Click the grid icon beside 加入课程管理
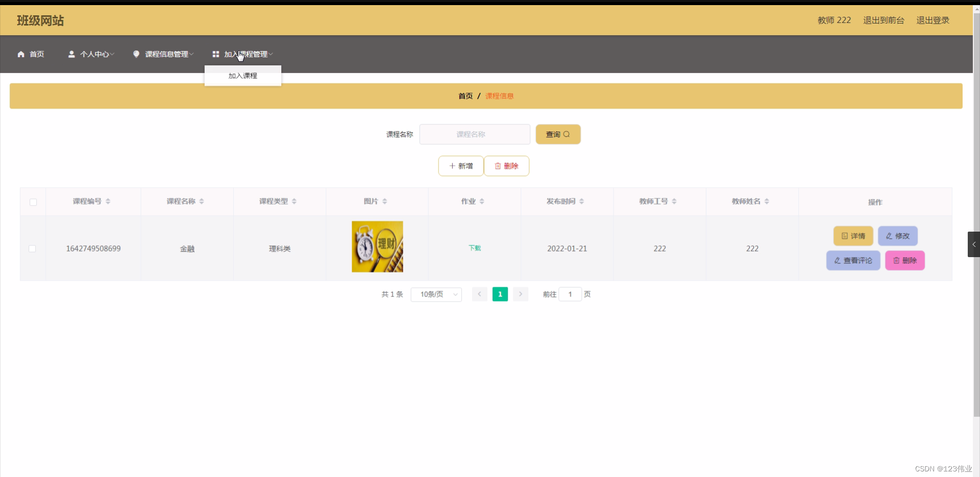The width and height of the screenshot is (980, 477). click(x=216, y=54)
